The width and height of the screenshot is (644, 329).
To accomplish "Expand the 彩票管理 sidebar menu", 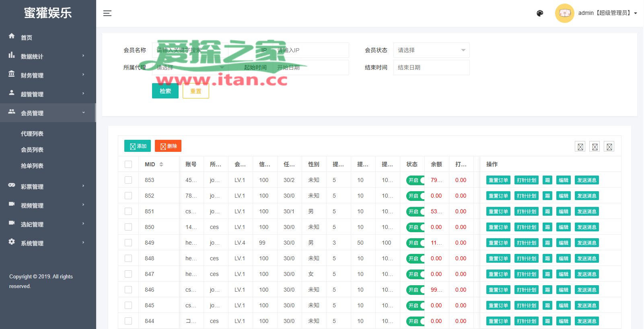I will point(47,186).
